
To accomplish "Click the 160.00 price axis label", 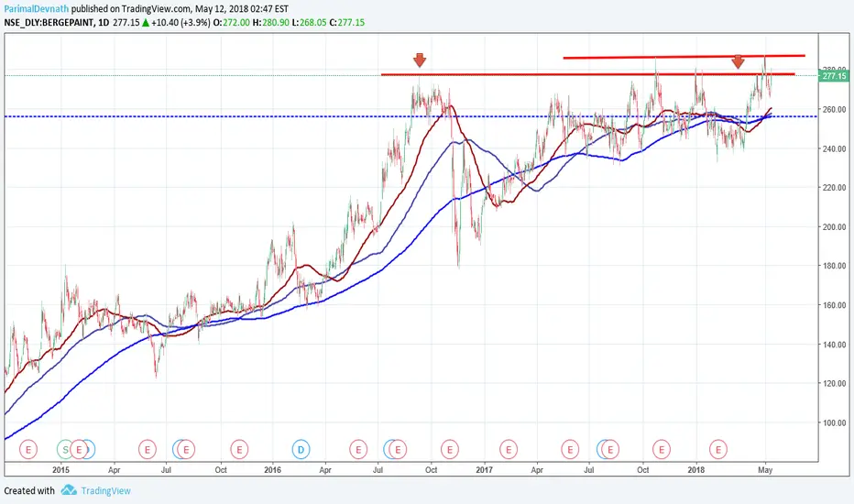I will coord(835,305).
